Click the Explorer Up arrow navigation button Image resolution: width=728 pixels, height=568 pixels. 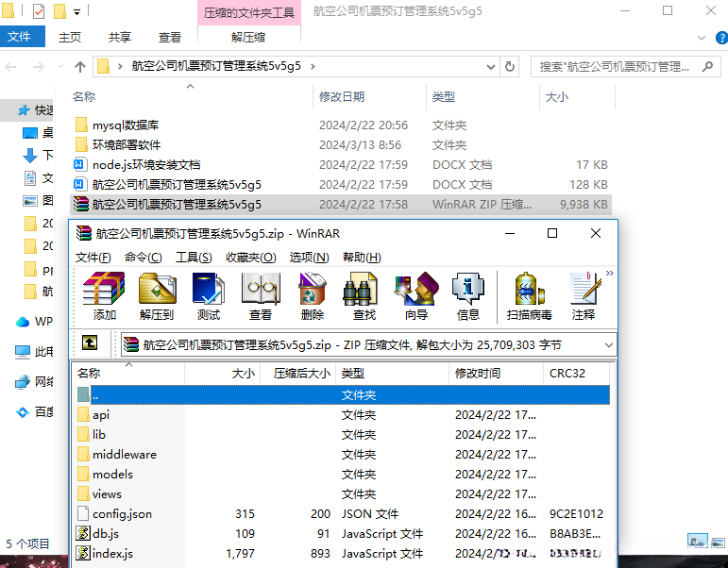pos(80,67)
